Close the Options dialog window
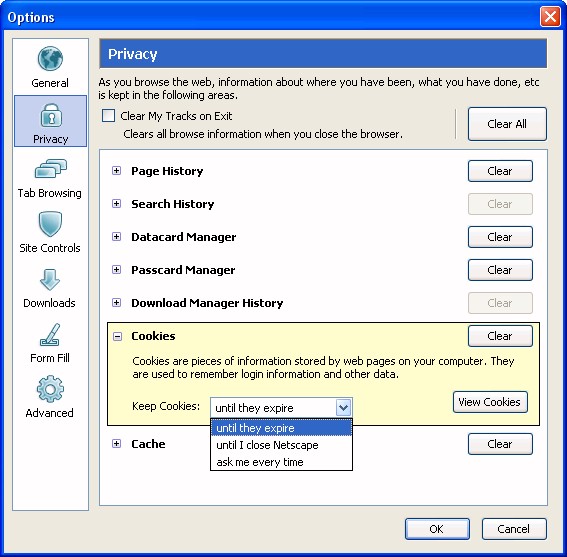This screenshot has width=567, height=557. (550, 17)
